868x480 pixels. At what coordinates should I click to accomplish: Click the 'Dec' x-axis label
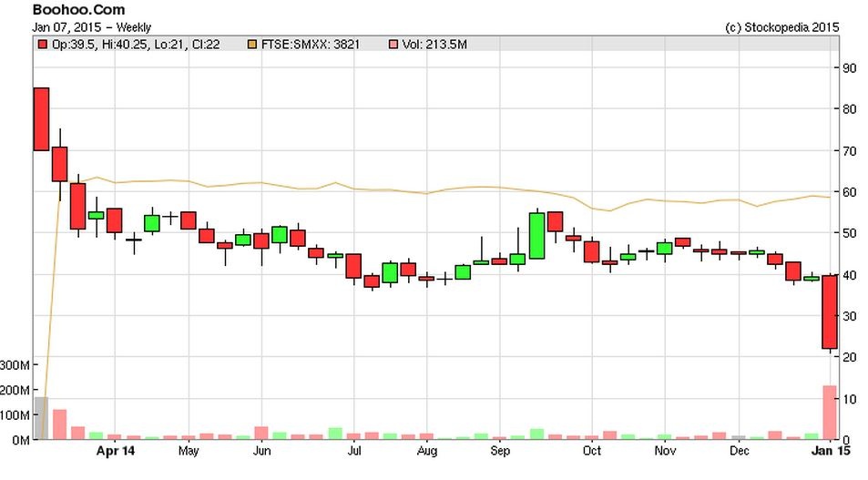[x=739, y=451]
